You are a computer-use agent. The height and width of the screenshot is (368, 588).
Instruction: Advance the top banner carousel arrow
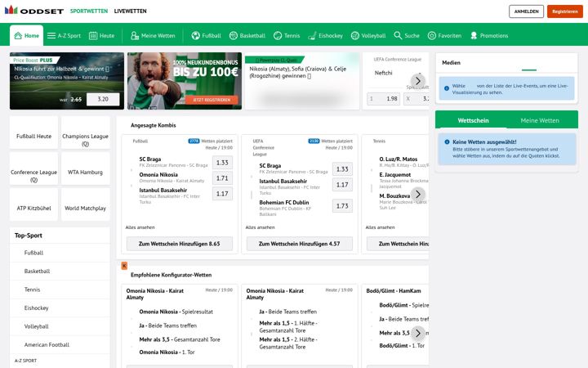418,81
